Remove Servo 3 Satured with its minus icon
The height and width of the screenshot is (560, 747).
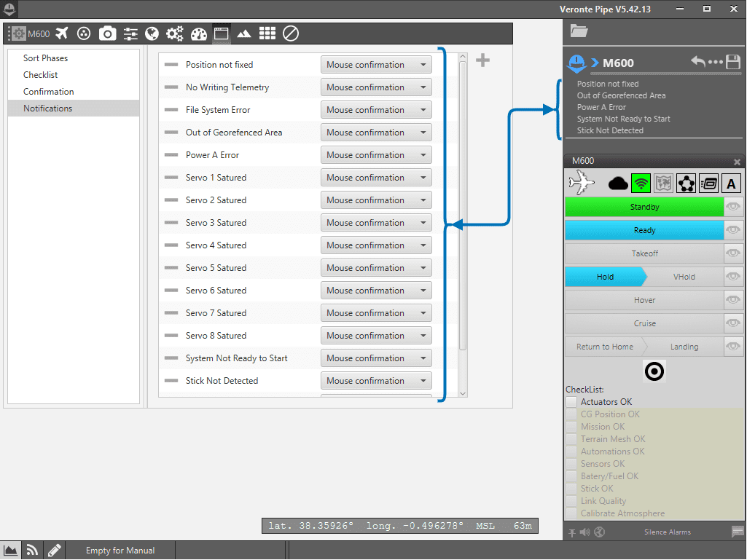(171, 223)
